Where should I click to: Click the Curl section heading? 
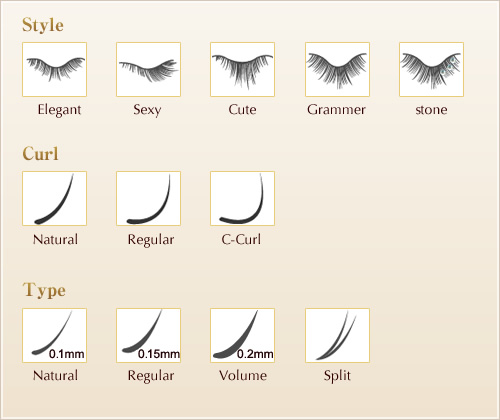(x=40, y=154)
